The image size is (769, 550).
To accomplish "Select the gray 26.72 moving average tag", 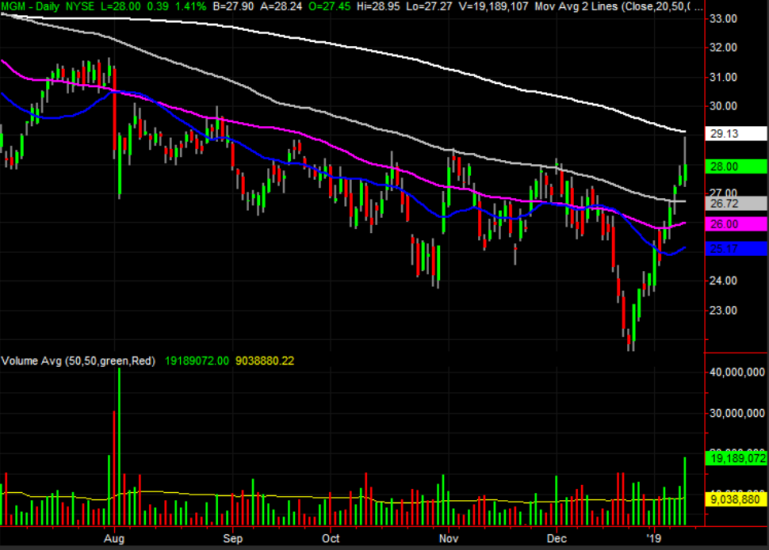I will [x=736, y=203].
